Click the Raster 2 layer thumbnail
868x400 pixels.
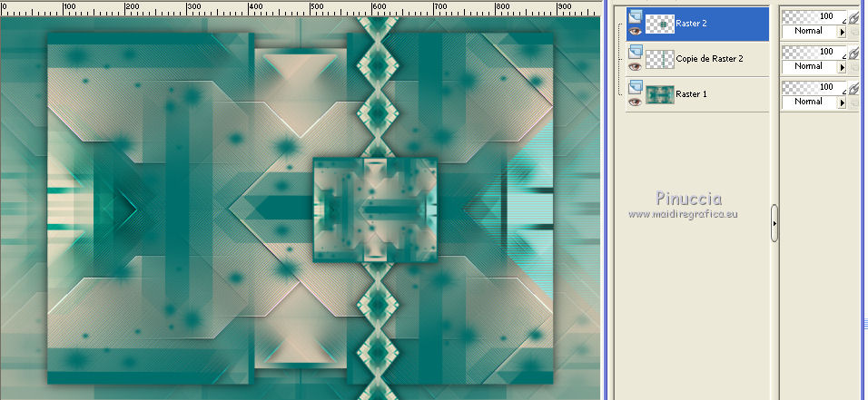660,24
